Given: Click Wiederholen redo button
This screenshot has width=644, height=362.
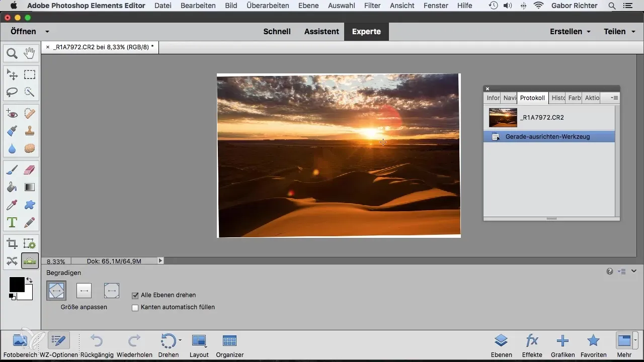Looking at the screenshot, I should [134, 345].
